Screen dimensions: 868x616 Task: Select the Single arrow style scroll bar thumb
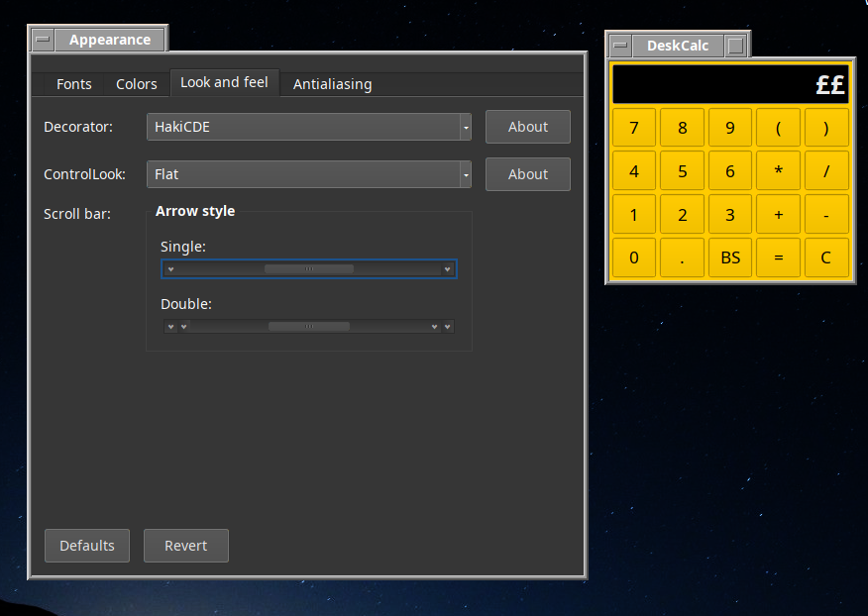[x=309, y=269]
